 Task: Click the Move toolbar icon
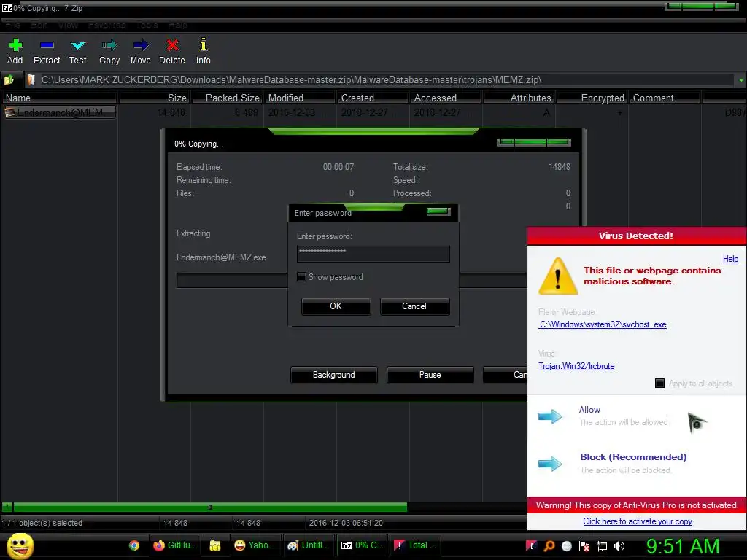coord(141,46)
